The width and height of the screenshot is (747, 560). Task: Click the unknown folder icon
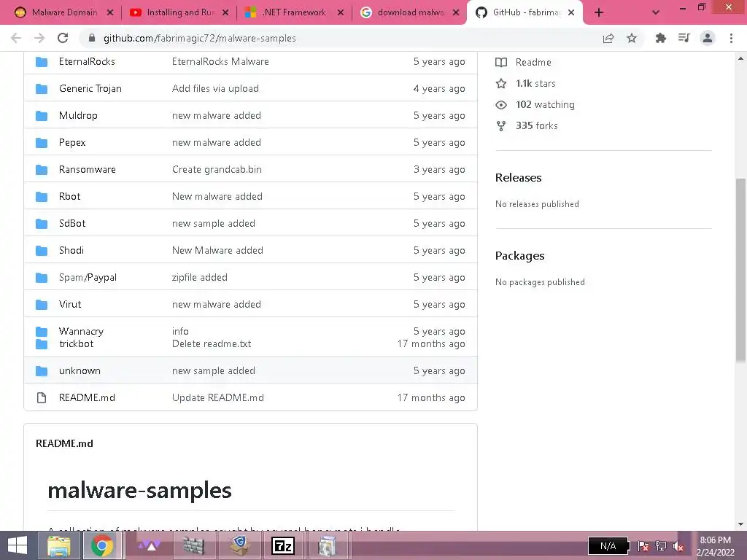[x=42, y=371]
